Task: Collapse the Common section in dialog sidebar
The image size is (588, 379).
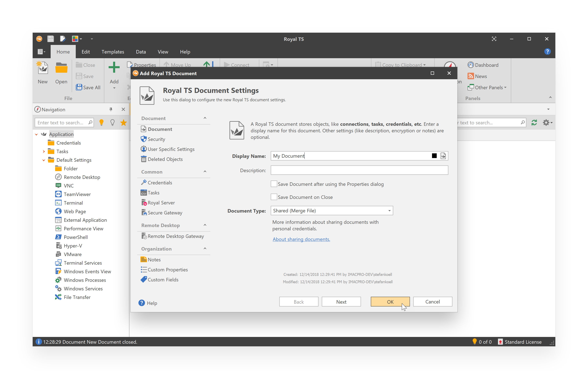Action: pyautogui.click(x=205, y=172)
